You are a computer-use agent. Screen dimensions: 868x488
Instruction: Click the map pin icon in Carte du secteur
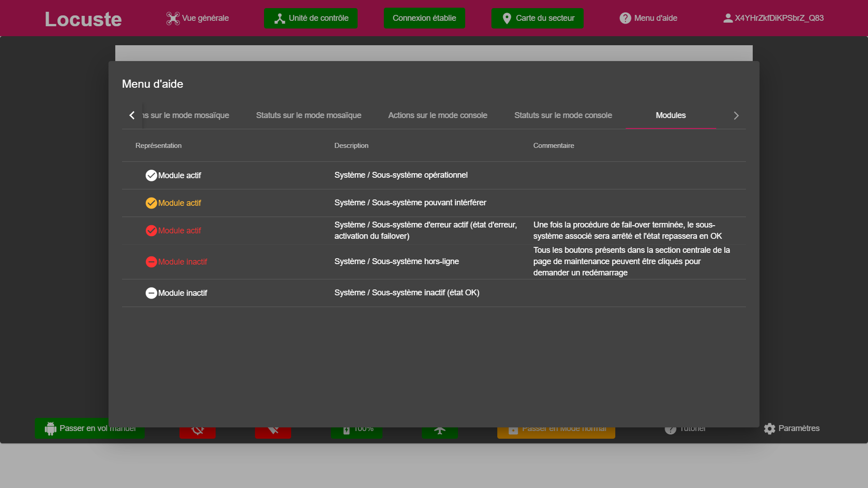507,19
